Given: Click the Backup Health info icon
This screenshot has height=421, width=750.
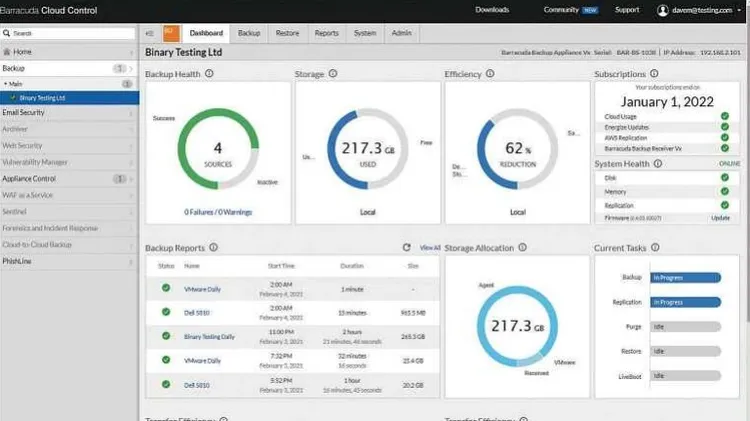Looking at the screenshot, I should coord(209,75).
